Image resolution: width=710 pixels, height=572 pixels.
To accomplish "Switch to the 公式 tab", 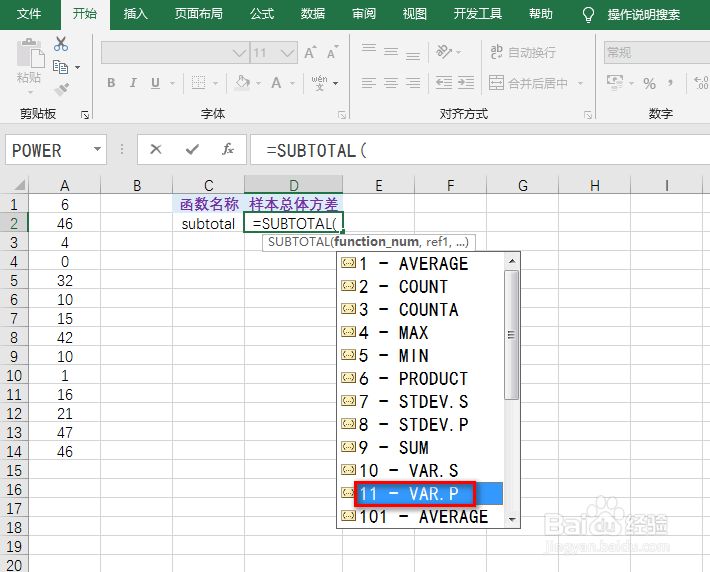I will click(262, 14).
